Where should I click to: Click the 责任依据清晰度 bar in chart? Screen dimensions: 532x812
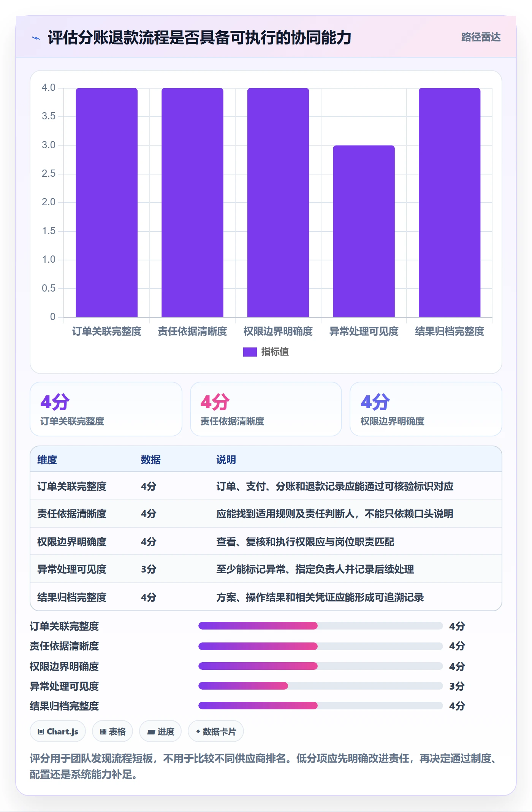(192, 203)
